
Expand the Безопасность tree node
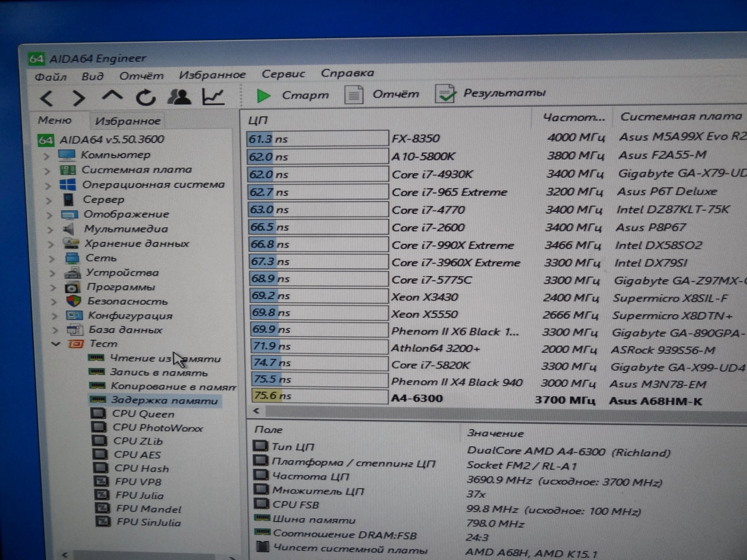click(54, 302)
